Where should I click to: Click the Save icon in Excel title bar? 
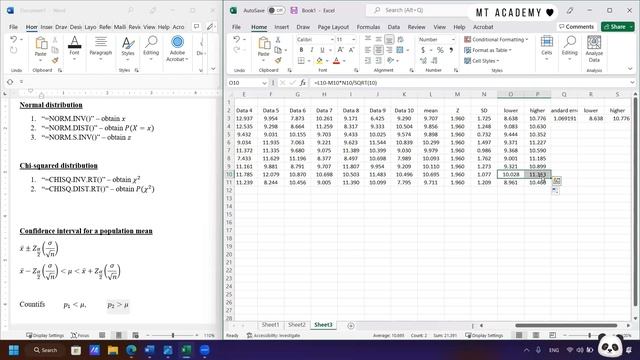(294, 10)
